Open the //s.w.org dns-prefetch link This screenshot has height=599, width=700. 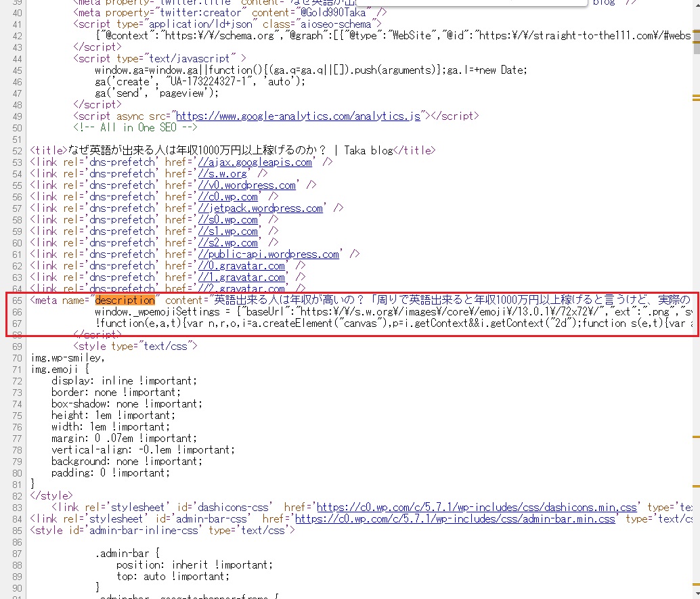tap(222, 174)
